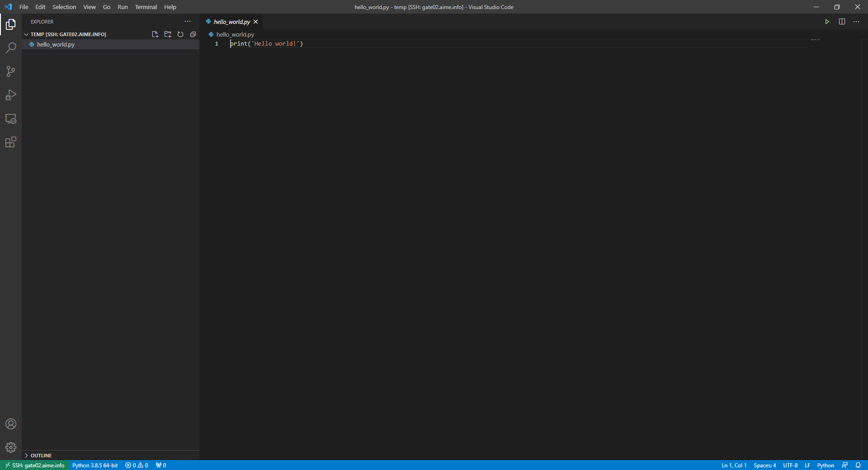The image size is (868, 470).
Task: Open the Selection menu
Action: click(64, 7)
